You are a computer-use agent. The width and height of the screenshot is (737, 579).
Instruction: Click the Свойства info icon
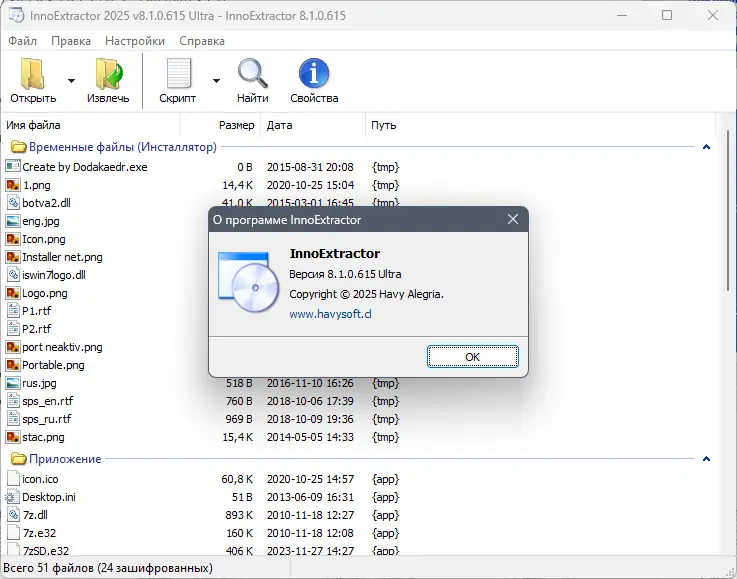(x=314, y=73)
